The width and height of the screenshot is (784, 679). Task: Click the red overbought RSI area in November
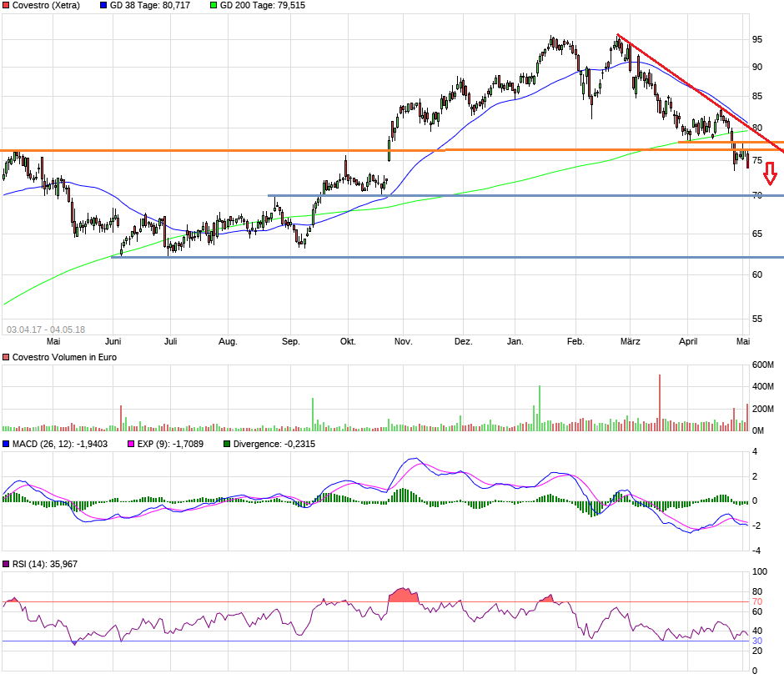click(x=404, y=595)
